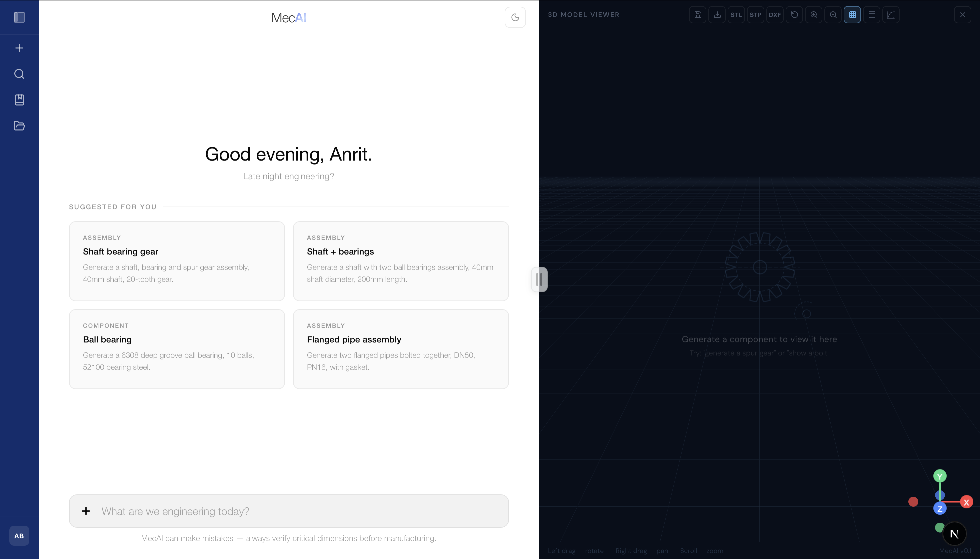This screenshot has height=559, width=980.
Task: Export model as STP
Action: pos(755,15)
